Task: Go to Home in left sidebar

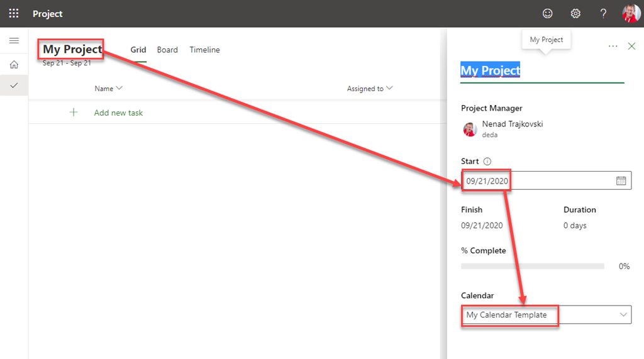Action: pos(14,64)
